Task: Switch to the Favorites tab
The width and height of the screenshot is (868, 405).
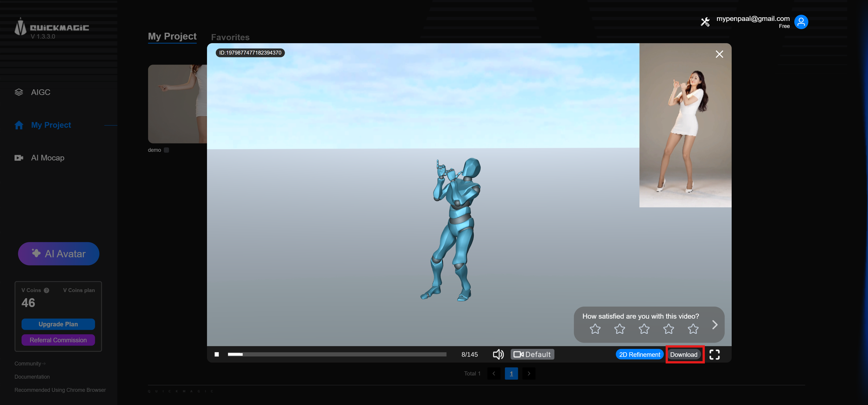Action: pyautogui.click(x=230, y=37)
